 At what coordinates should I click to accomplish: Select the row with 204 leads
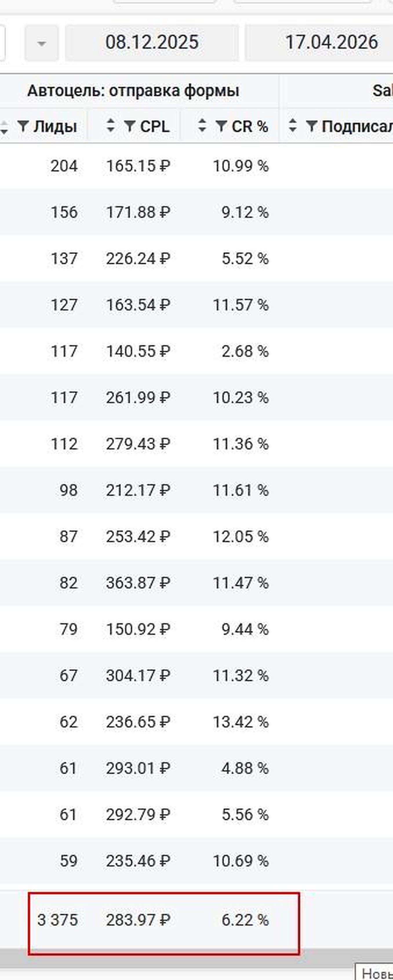(x=196, y=166)
